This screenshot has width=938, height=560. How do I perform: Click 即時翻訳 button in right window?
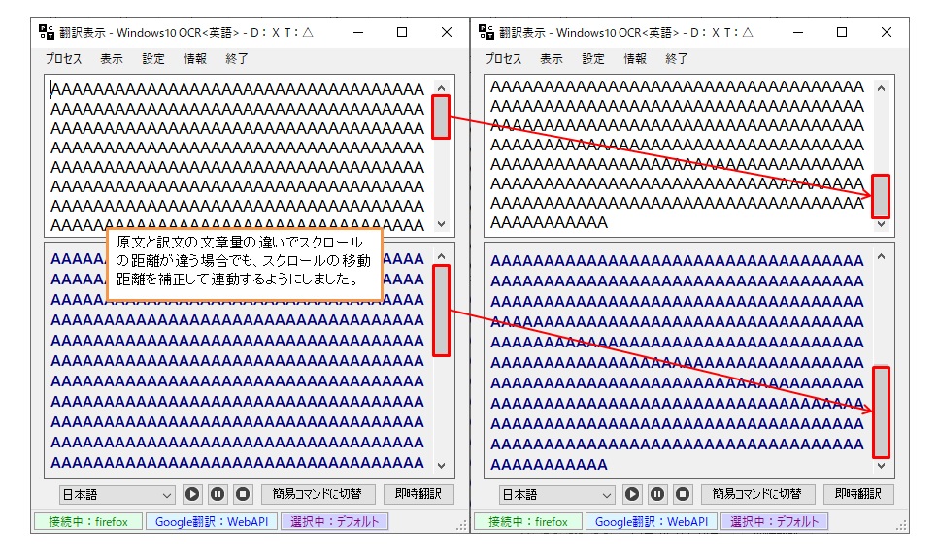(x=857, y=494)
